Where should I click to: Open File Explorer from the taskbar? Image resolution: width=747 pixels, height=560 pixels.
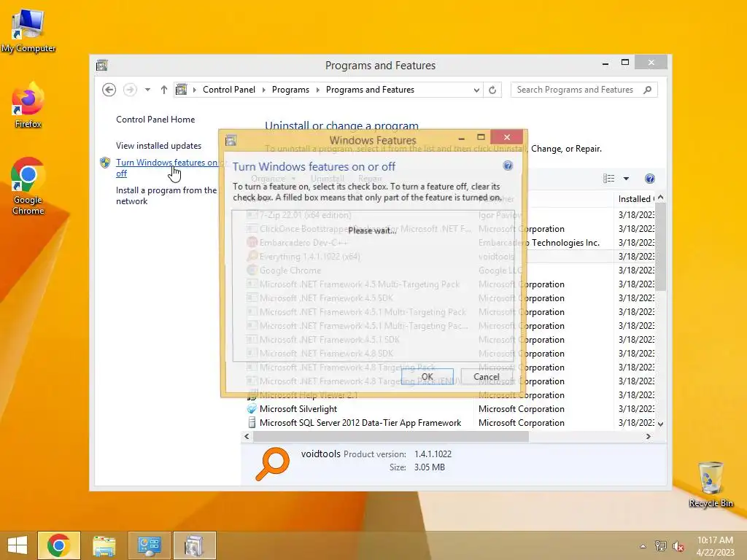(104, 545)
